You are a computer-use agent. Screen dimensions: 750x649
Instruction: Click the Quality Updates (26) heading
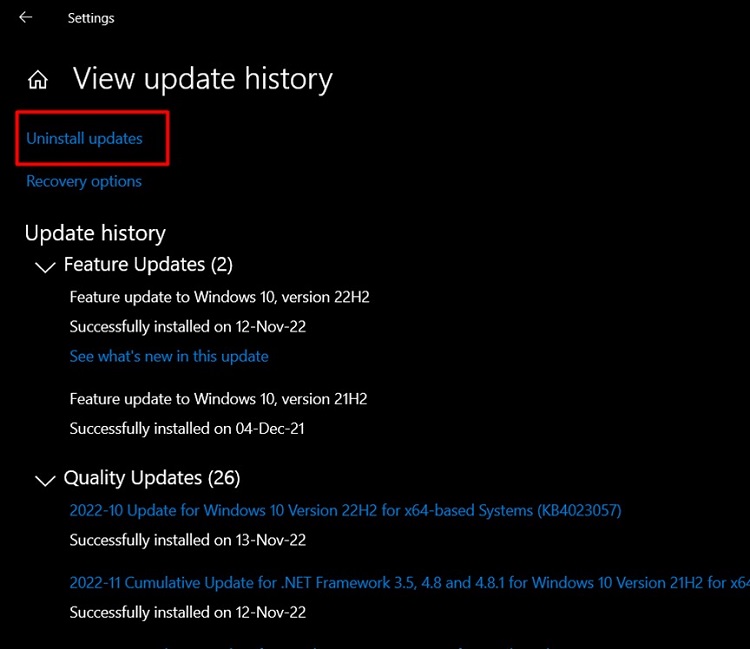tap(152, 478)
